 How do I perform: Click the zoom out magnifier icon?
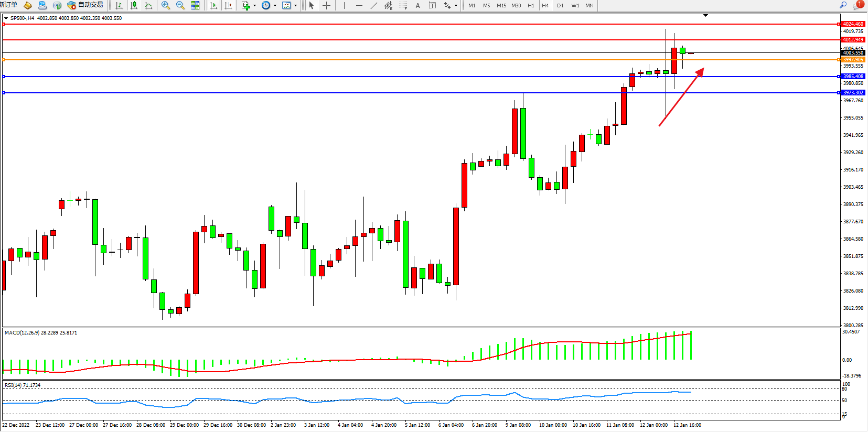pyautogui.click(x=180, y=5)
